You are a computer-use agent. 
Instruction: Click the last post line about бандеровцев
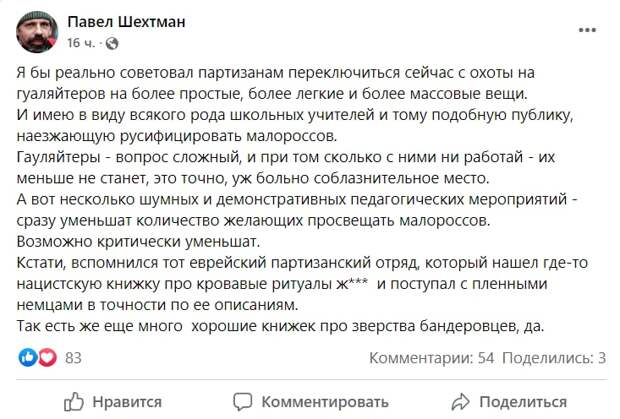point(280,326)
